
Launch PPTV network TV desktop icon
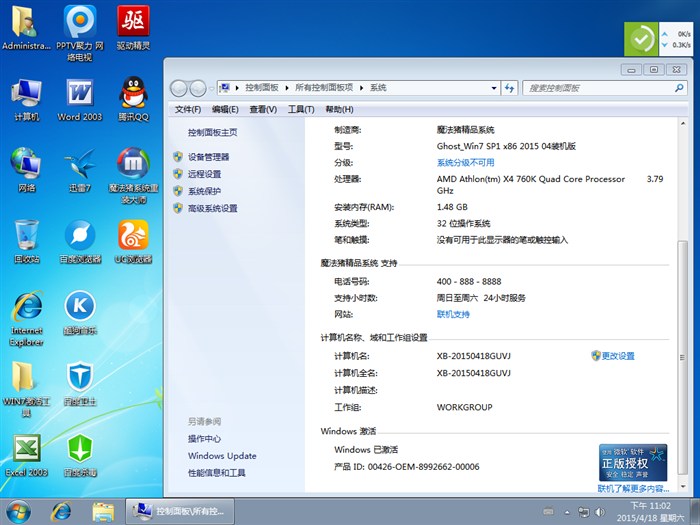point(80,33)
